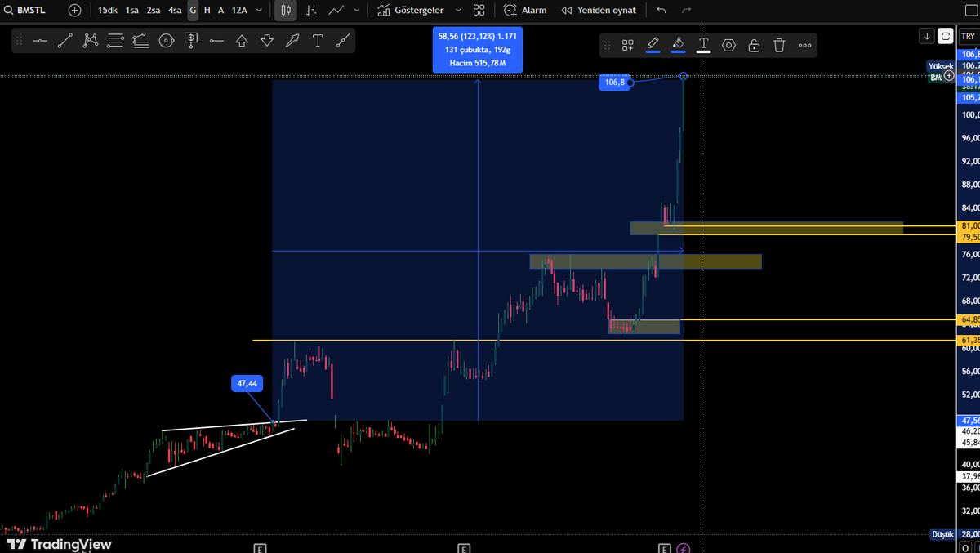Select the trend-based Fib extension tool
The width and height of the screenshot is (980, 553).
[141, 41]
